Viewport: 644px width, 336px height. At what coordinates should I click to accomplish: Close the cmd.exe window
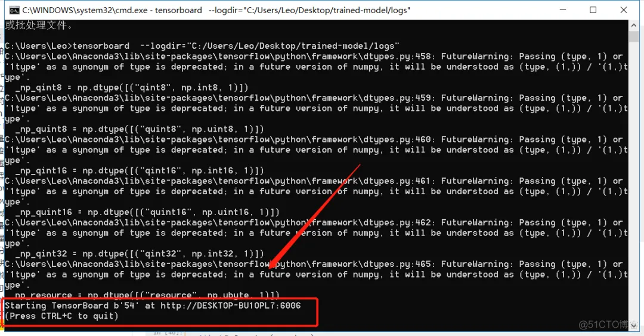tap(624, 10)
